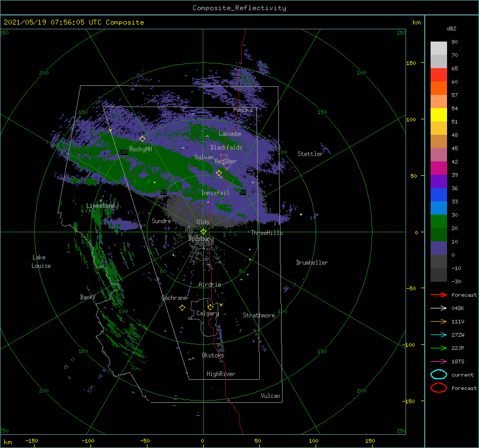
Task: Click the cyan 27ZW arrow legend icon
Action: pos(439,335)
